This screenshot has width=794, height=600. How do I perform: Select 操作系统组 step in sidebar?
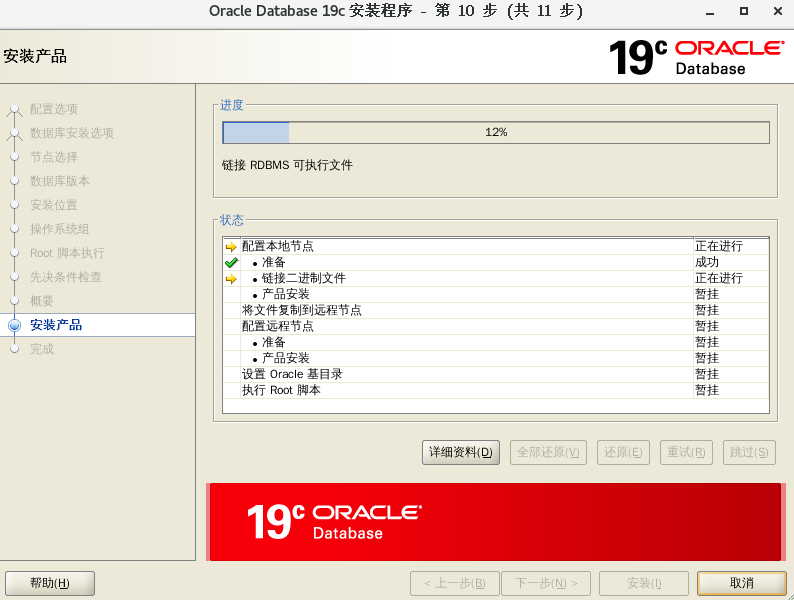click(x=60, y=229)
